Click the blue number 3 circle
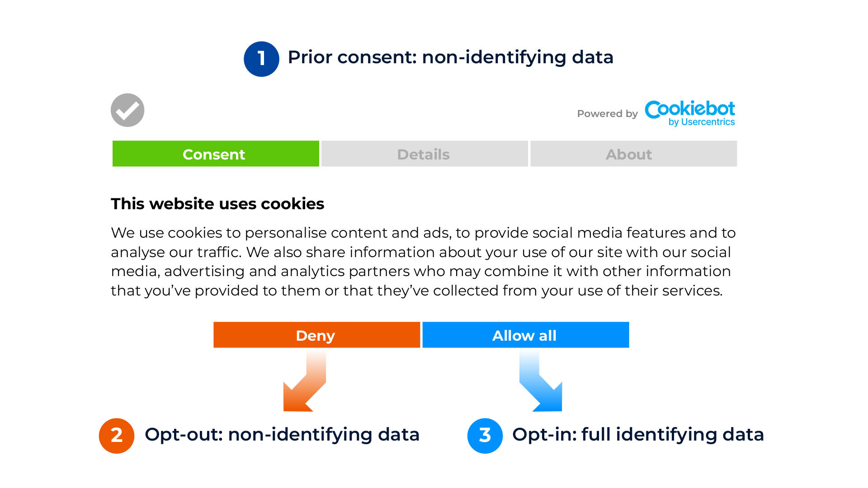 point(485,436)
